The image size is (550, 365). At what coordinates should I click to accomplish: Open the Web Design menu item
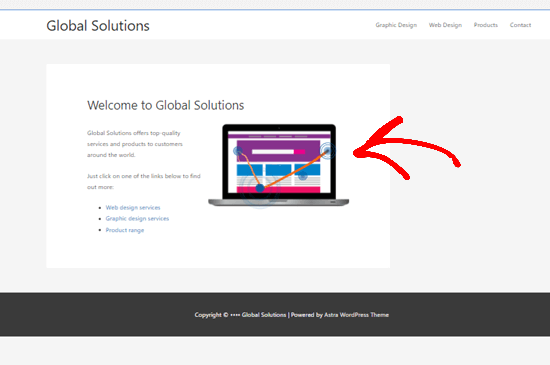tap(445, 25)
